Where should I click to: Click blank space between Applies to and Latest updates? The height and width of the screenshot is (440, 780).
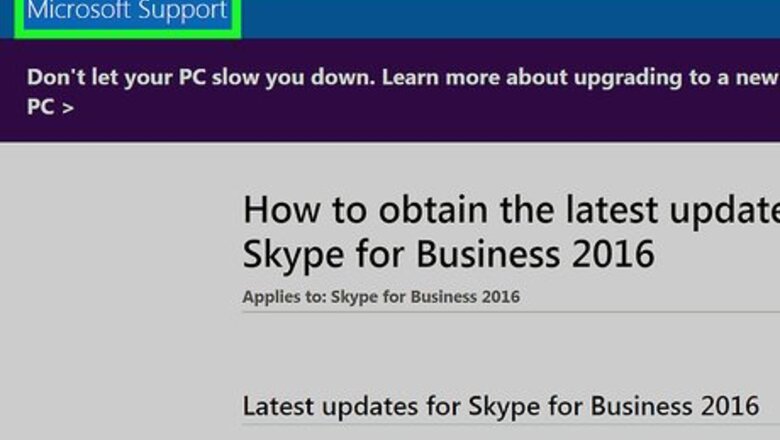point(500,350)
